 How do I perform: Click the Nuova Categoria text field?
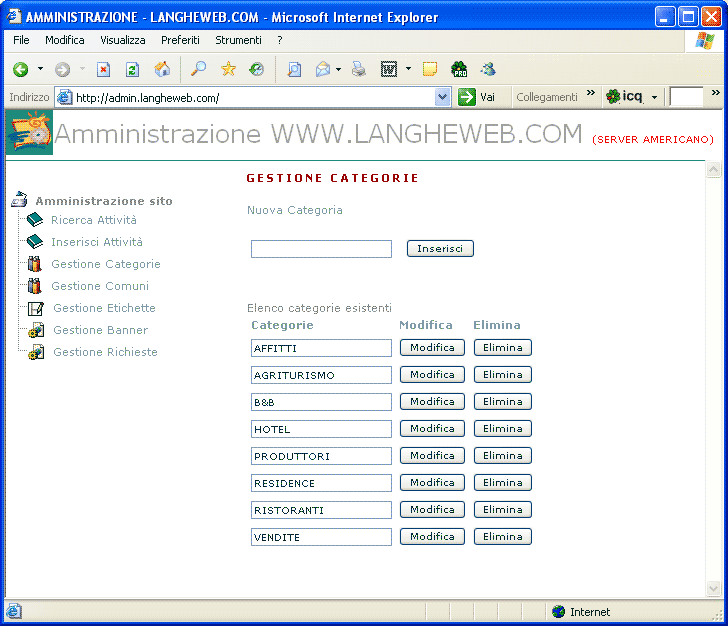(x=321, y=249)
